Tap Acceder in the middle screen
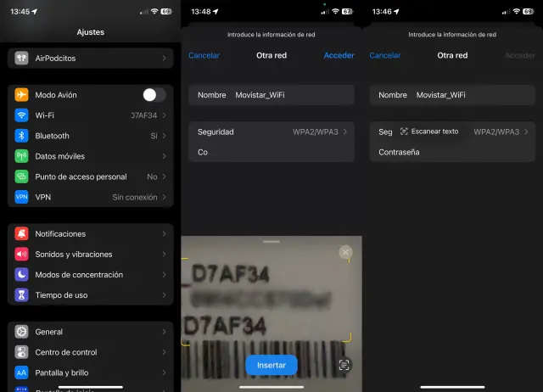 (x=339, y=55)
